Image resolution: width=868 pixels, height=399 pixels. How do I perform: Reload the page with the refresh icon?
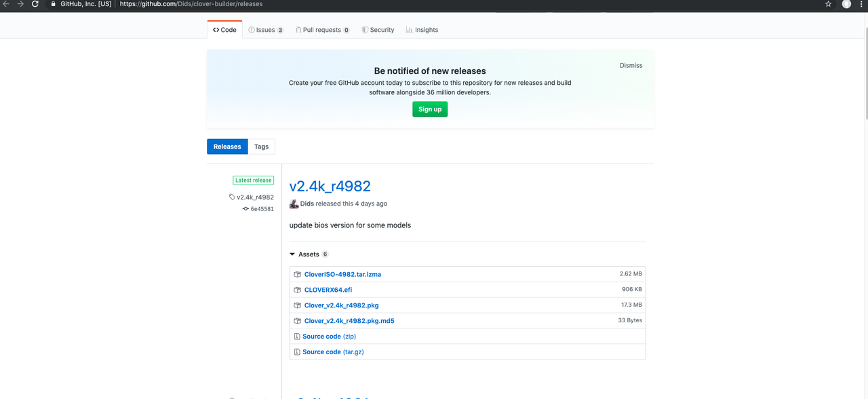[x=35, y=4]
